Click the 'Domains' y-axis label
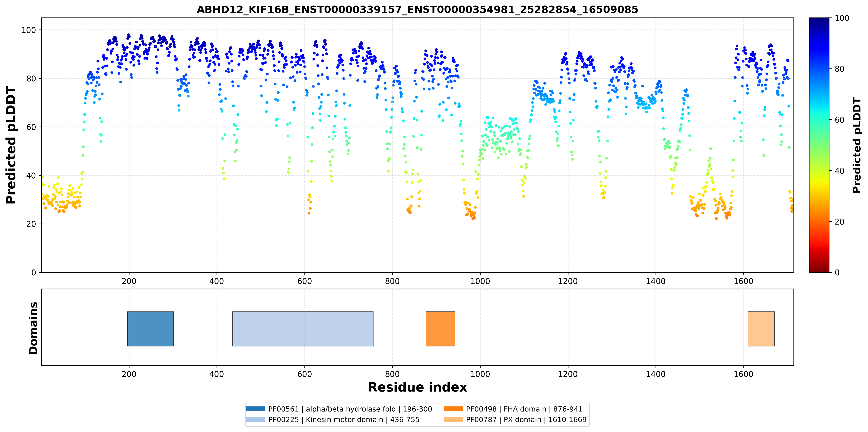 coord(33,328)
